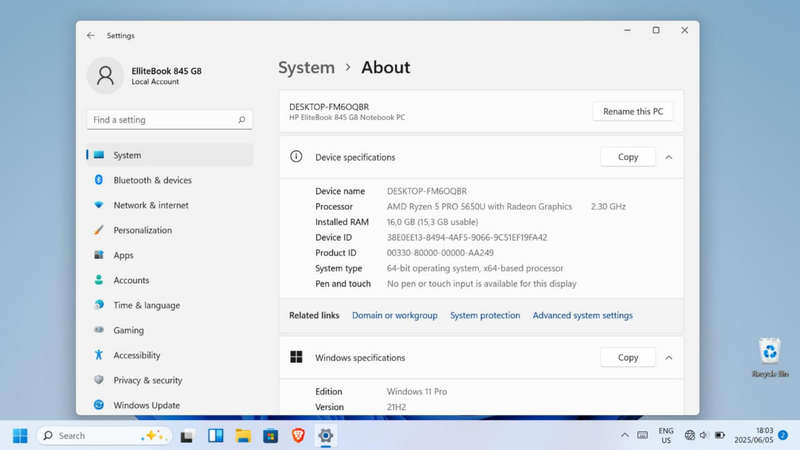Click the taskbar Search box

[x=104, y=436]
